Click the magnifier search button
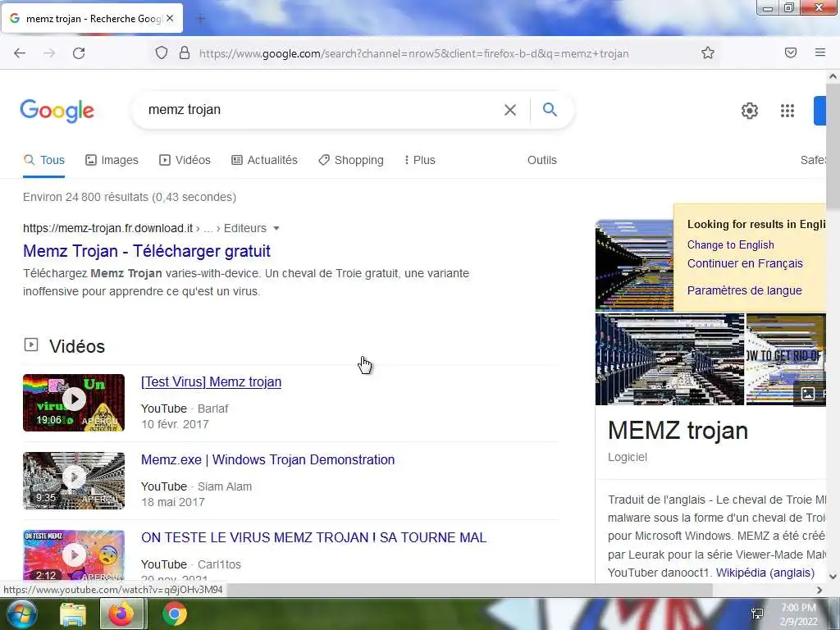The width and height of the screenshot is (840, 630). 550,109
